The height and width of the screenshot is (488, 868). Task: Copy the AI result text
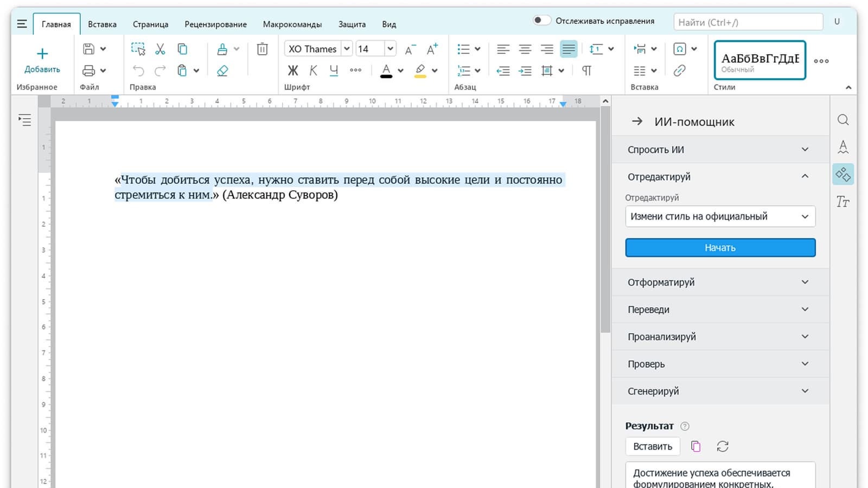click(695, 446)
